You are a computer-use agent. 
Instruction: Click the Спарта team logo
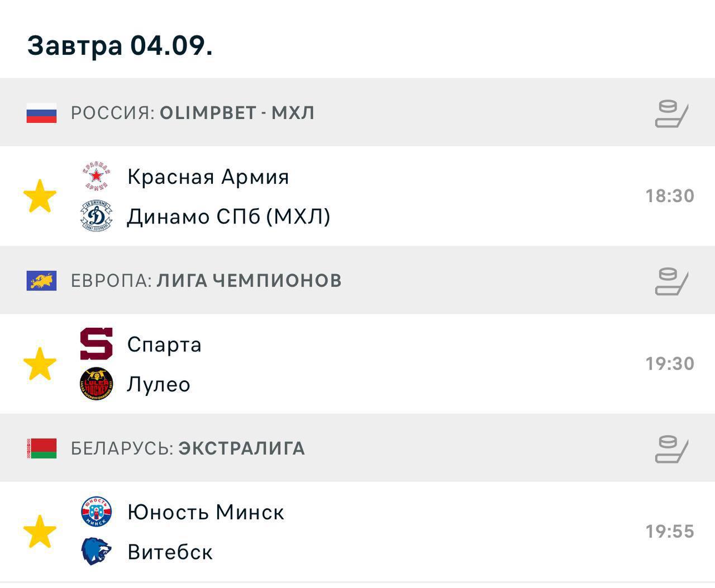point(97,344)
